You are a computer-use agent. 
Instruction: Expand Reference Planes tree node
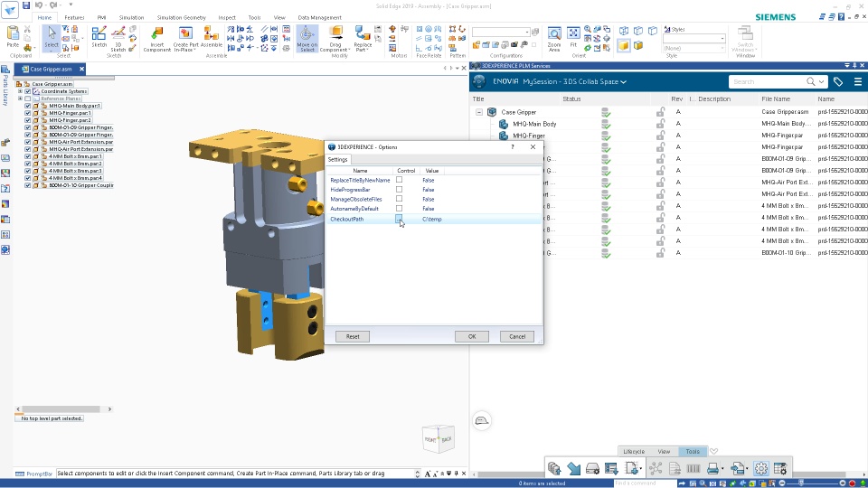tap(21, 99)
